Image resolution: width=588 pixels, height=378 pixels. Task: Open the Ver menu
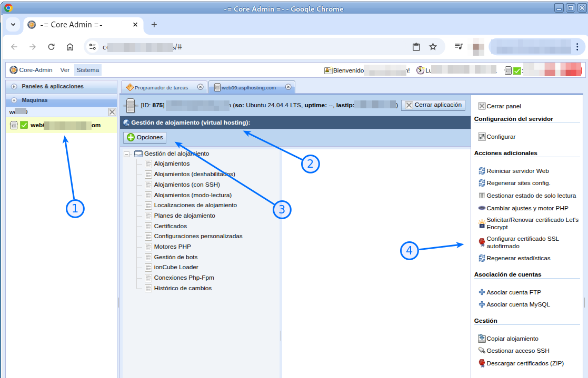click(x=65, y=70)
